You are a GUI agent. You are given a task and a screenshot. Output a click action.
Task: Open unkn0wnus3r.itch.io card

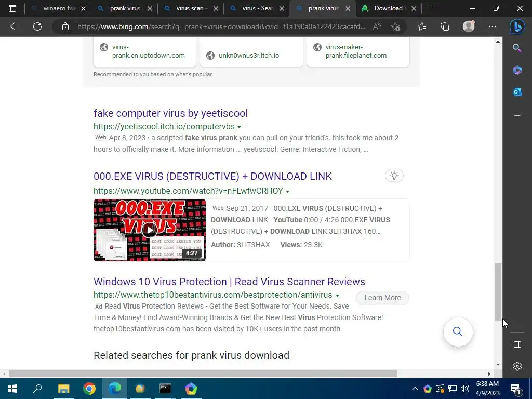pyautogui.click(x=251, y=51)
